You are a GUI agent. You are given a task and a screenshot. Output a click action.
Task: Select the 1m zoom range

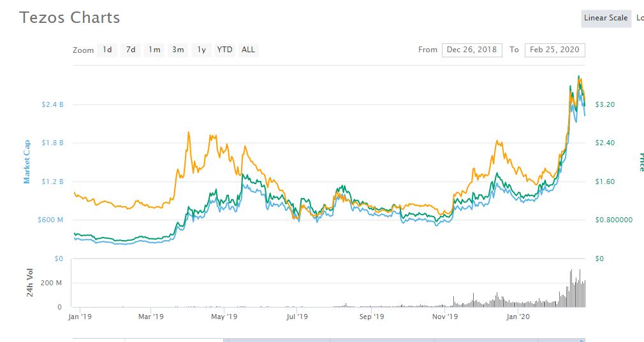pyautogui.click(x=154, y=50)
